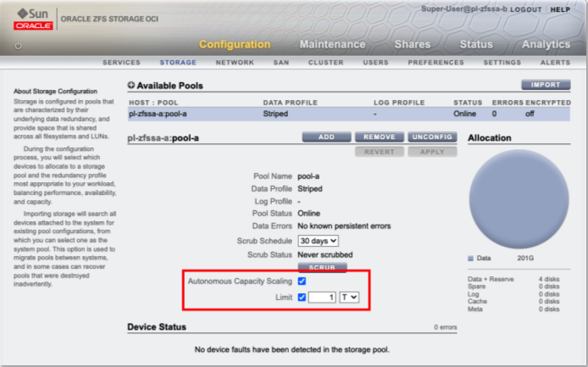Screen dimensions: 588x367
Task: Click the plus icon beside Available Pools
Action: [130, 86]
